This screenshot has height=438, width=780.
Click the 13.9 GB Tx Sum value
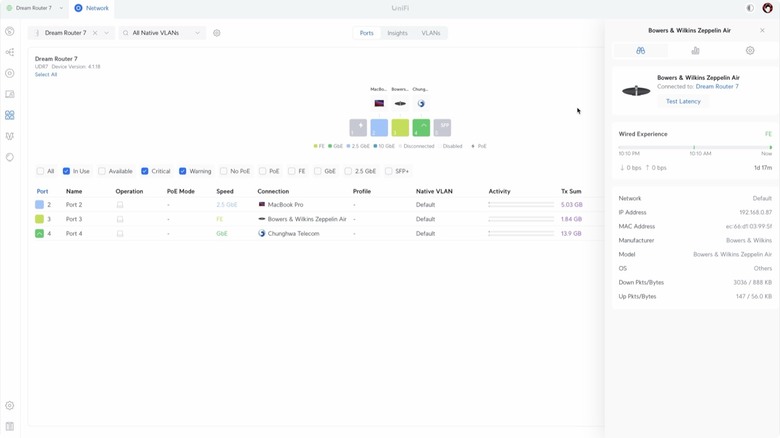(x=571, y=233)
